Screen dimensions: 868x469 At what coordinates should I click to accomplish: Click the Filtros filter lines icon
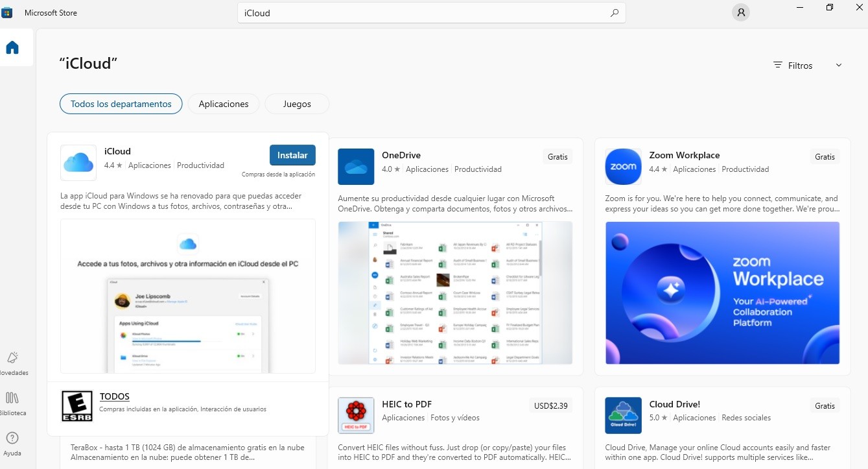coord(778,66)
